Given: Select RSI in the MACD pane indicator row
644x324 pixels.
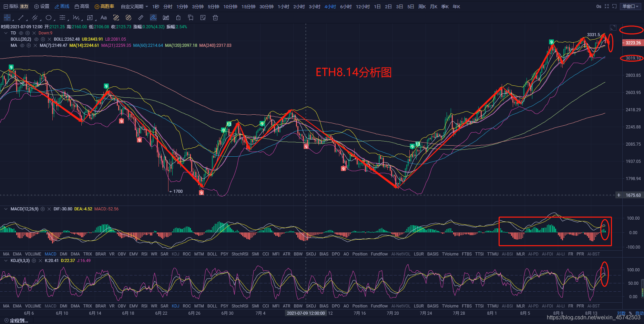Looking at the screenshot, I should 144,254.
